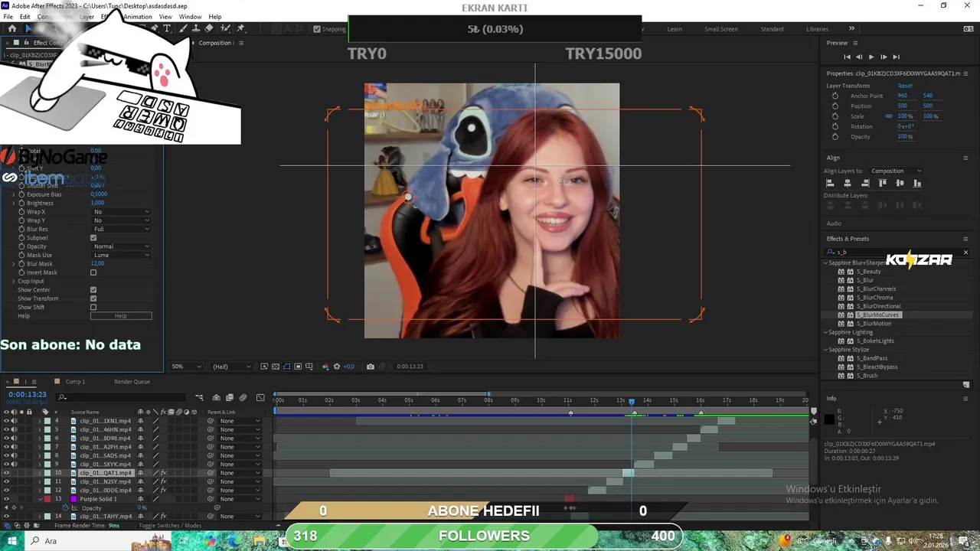Align layers to top edge
980x551 pixels.
point(883,183)
